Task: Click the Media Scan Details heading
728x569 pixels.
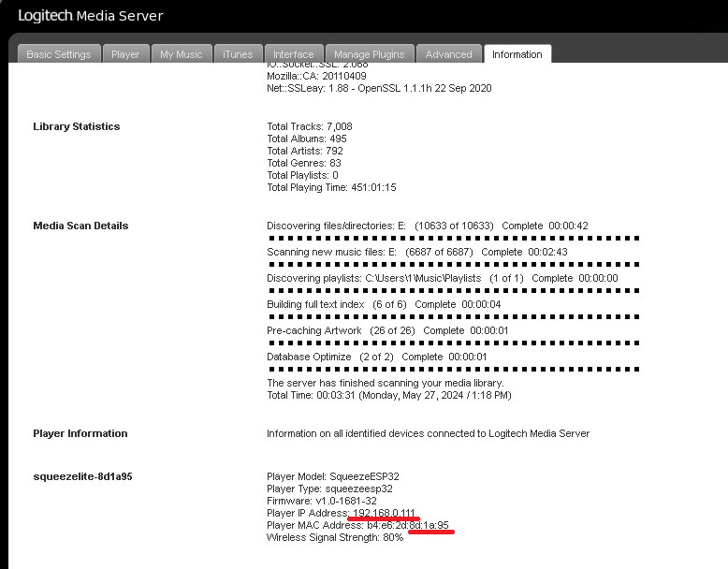Action: [80, 226]
